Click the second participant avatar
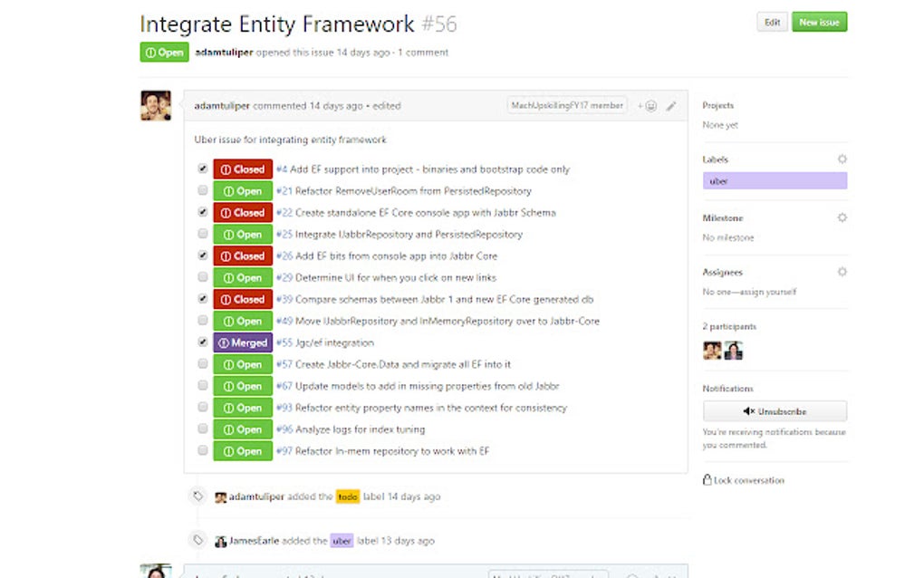Screen dimensions: 924x578 tap(734, 351)
